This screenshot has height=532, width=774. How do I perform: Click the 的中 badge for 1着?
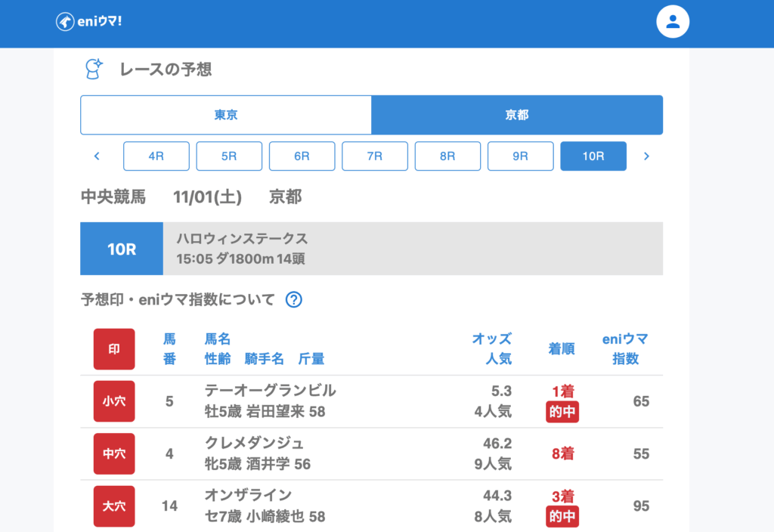coord(562,412)
